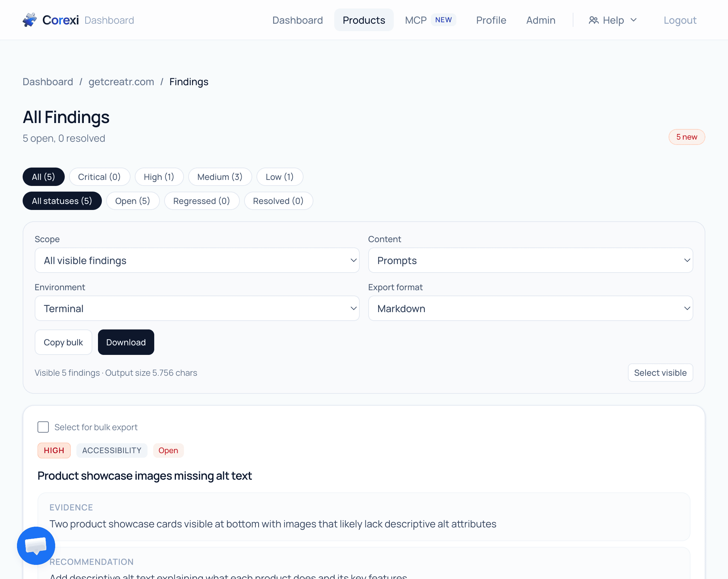Select the Regressed (0) status filter
Image resolution: width=728 pixels, height=579 pixels.
pyautogui.click(x=202, y=201)
